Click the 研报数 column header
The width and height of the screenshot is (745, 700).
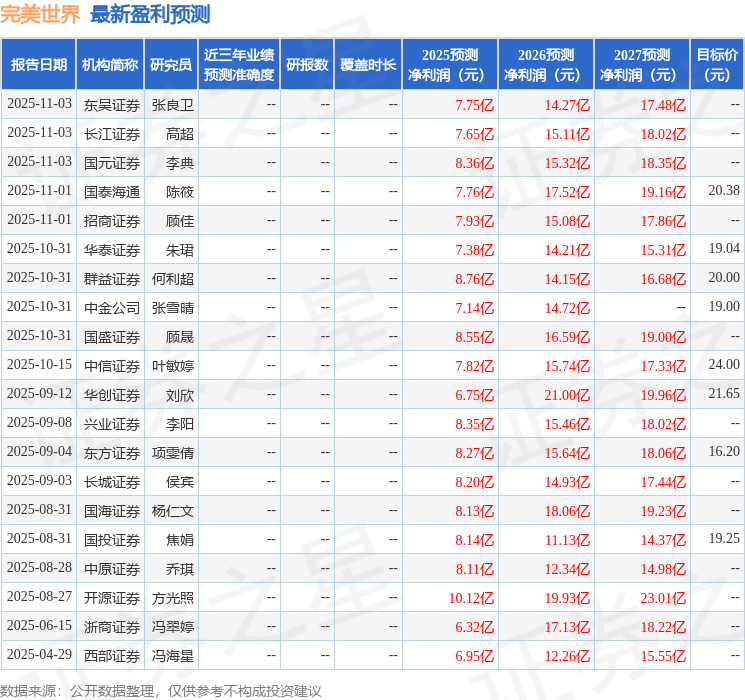click(307, 65)
